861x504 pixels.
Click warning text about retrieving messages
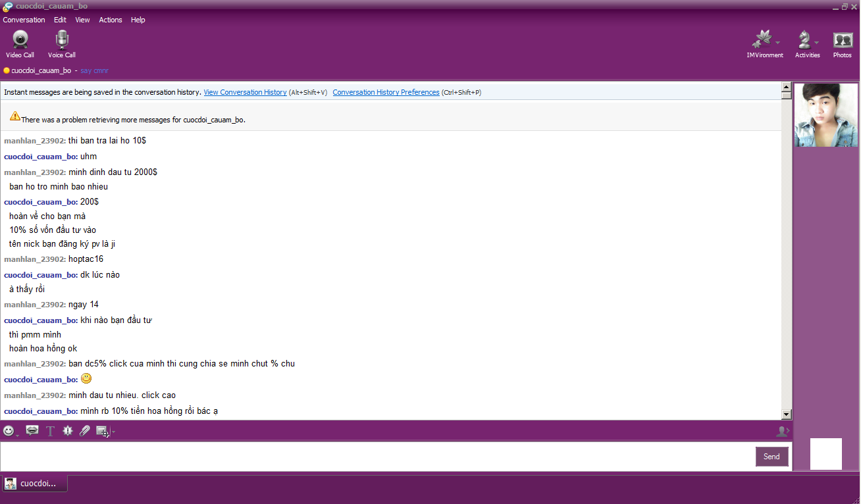(x=133, y=120)
